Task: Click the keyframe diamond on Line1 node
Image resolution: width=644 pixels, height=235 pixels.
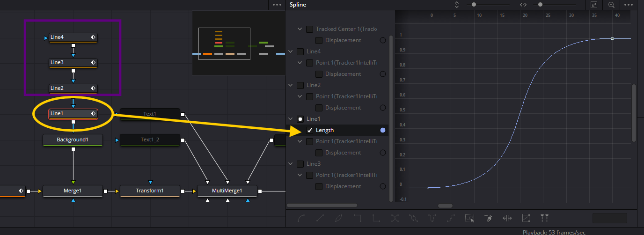Action: 93,113
